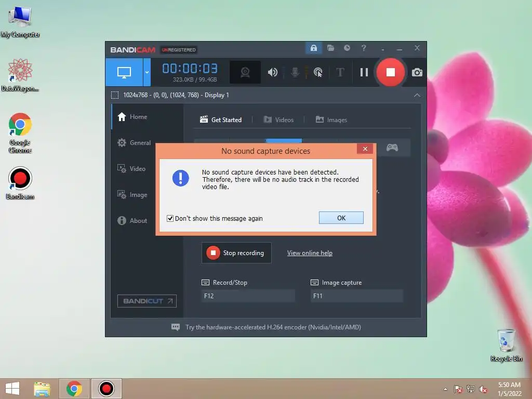
Task: Collapse the recording area info bar chevron
Action: click(x=417, y=95)
